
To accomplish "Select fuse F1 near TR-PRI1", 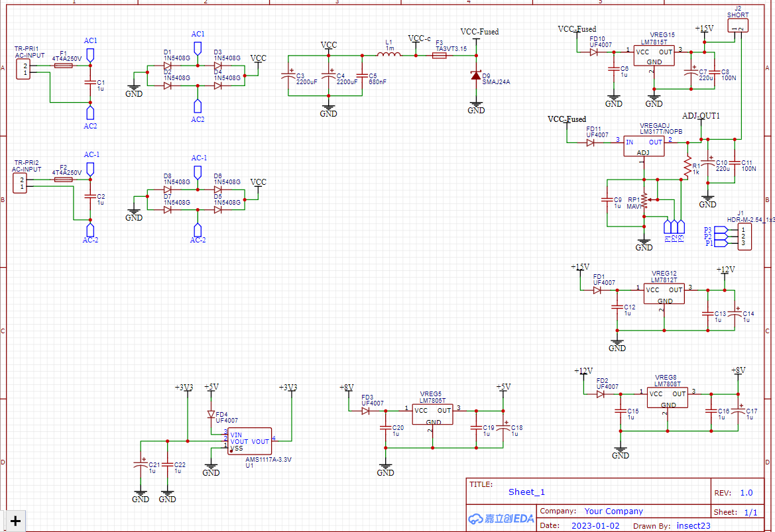I will pos(63,66).
